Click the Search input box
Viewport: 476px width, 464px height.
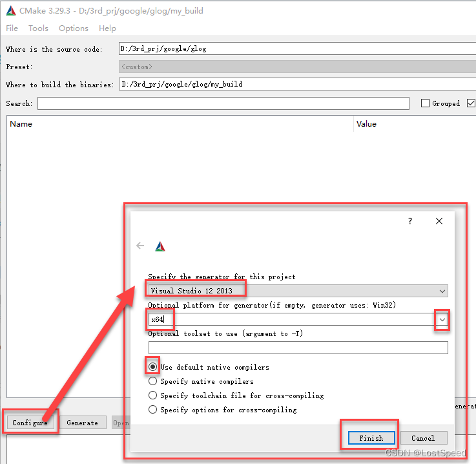click(x=223, y=103)
